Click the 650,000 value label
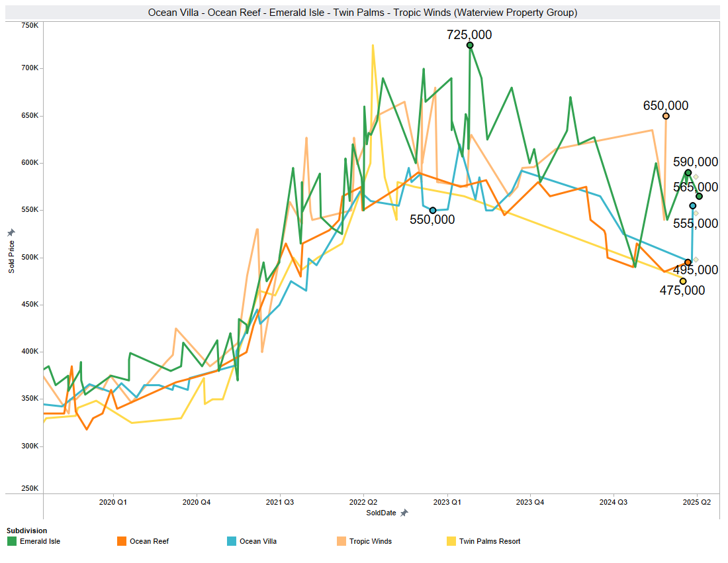The width and height of the screenshot is (728, 563). pyautogui.click(x=666, y=105)
